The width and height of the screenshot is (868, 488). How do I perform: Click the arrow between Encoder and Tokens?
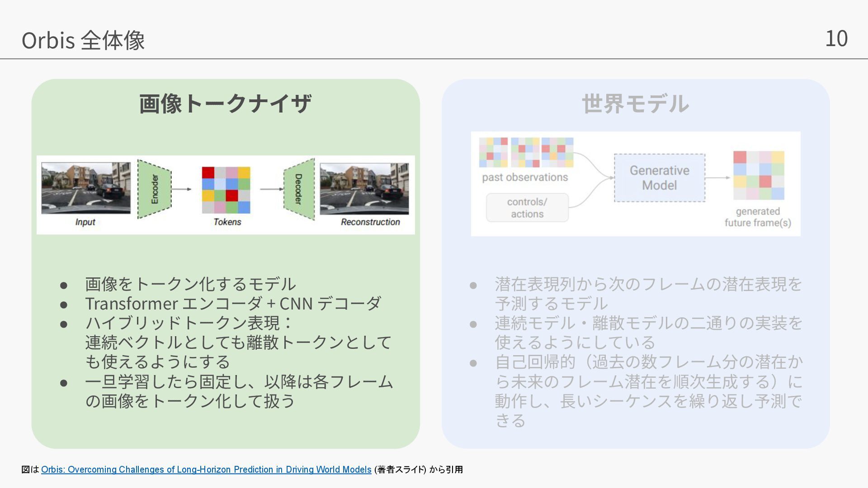182,189
